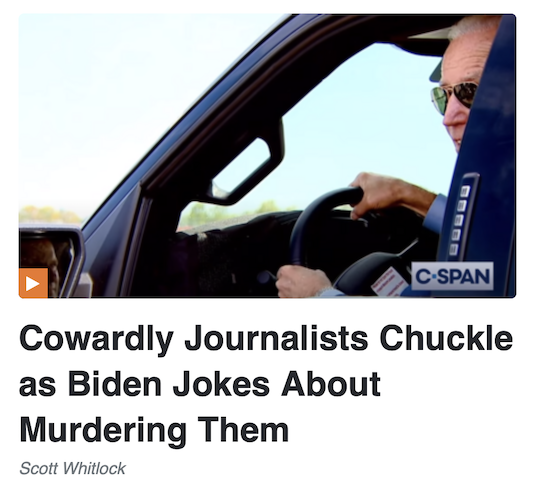Click the C-SPAN logo watermark
Image resolution: width=535 pixels, height=491 pixels.
452,276
